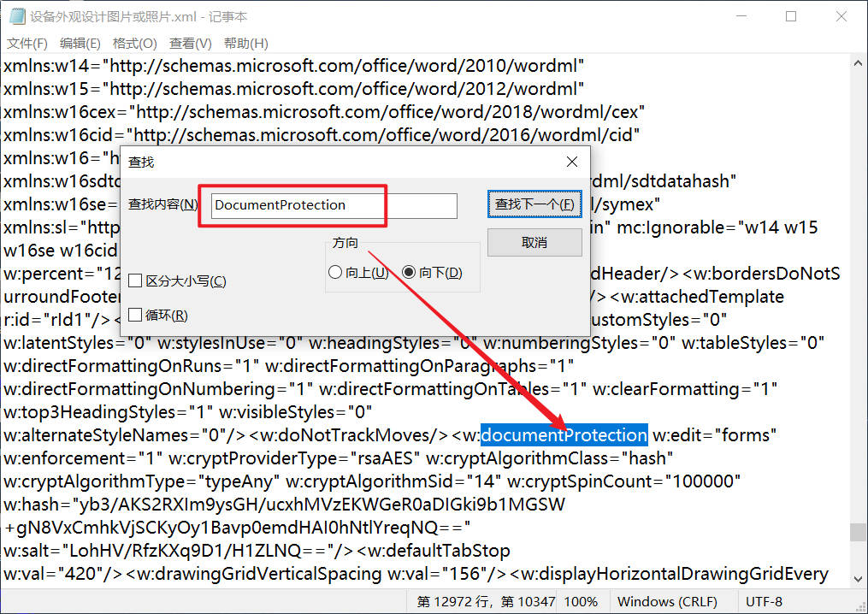Screen dimensions: 868x614
Task: Open the 格式(O) menu
Action: (x=133, y=43)
